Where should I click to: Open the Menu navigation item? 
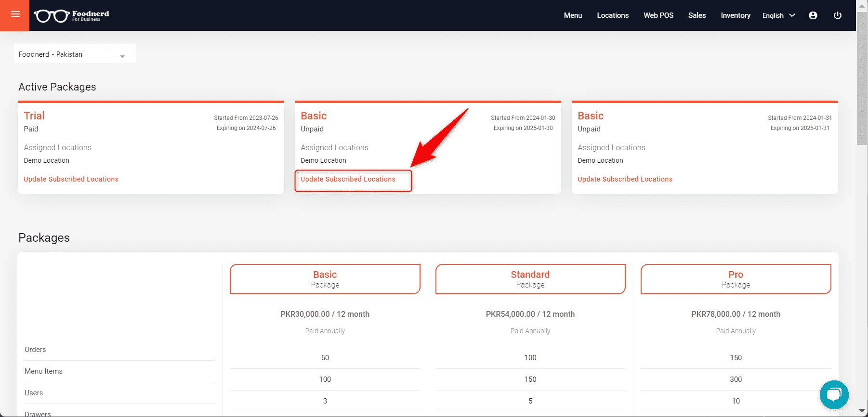click(573, 15)
